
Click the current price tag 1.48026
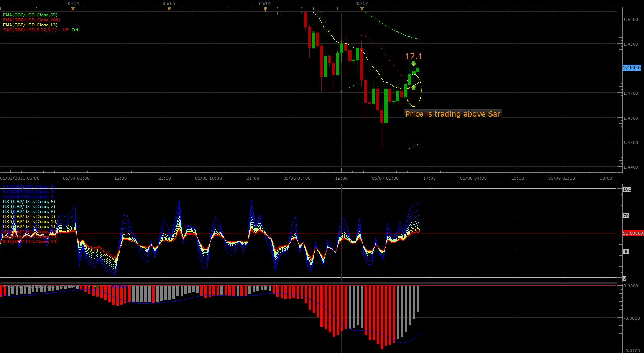point(631,67)
